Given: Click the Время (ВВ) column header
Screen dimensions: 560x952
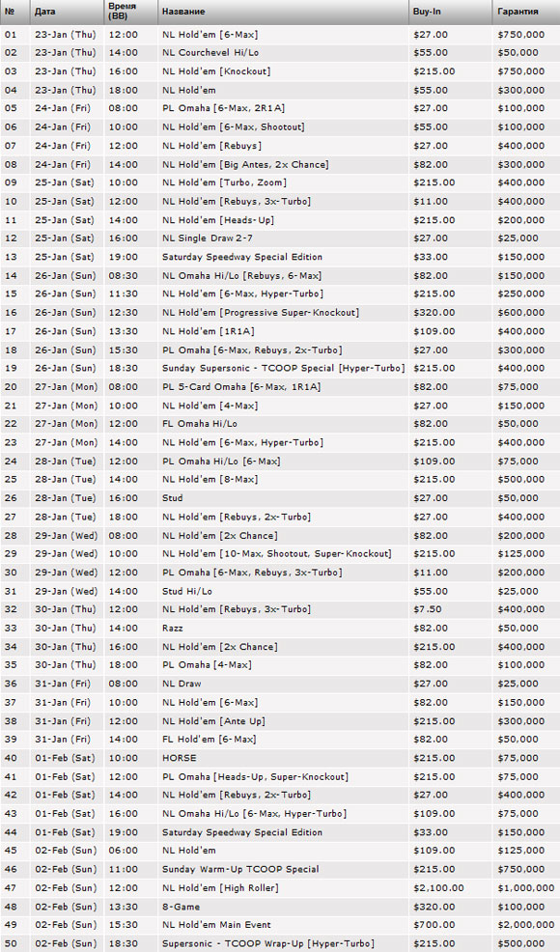Looking at the screenshot, I should 122,11.
